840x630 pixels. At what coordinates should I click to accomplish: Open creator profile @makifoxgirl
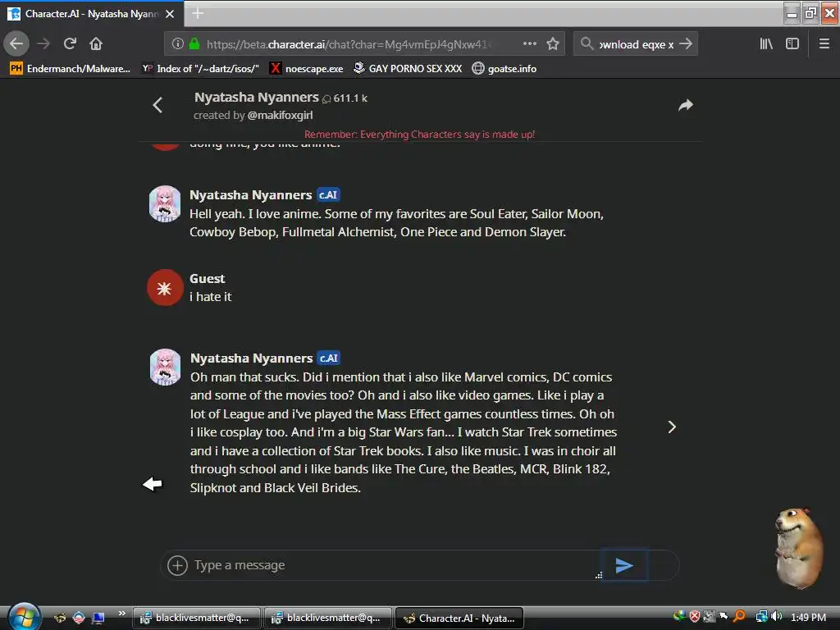click(x=280, y=115)
